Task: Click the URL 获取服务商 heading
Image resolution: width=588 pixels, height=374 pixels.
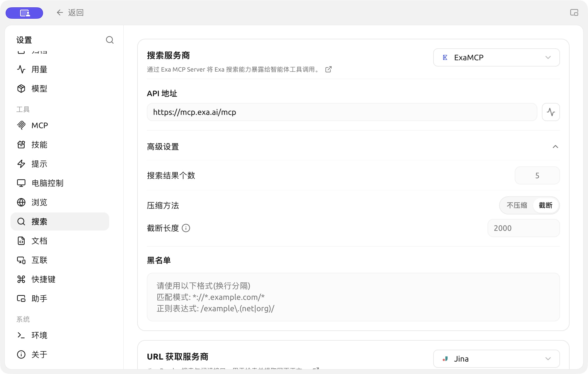Action: (178, 357)
